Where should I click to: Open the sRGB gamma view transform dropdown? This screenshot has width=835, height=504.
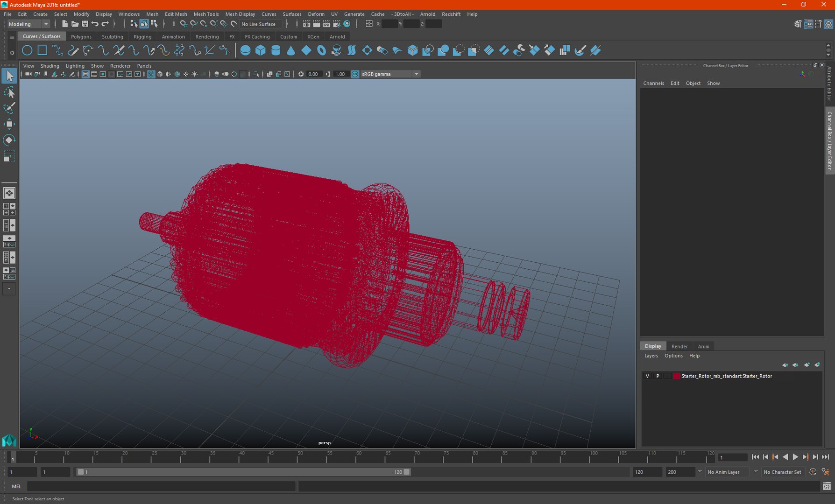(390, 74)
